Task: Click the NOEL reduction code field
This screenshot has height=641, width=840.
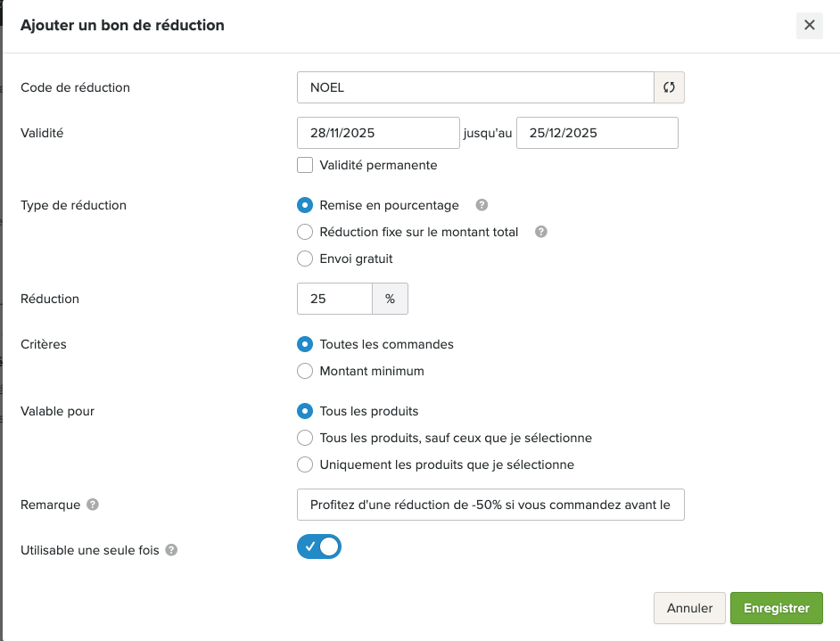Action: [x=475, y=87]
